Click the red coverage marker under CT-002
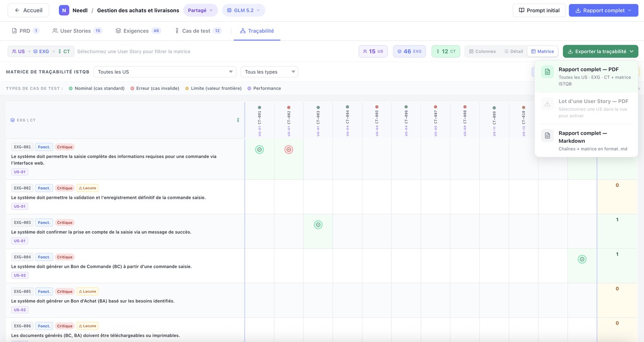This screenshot has width=644, height=342. (x=289, y=150)
